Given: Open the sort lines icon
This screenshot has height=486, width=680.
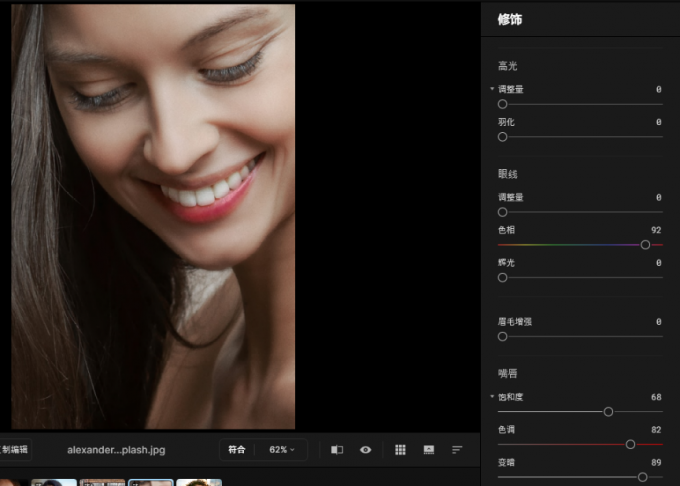Looking at the screenshot, I should [457, 450].
